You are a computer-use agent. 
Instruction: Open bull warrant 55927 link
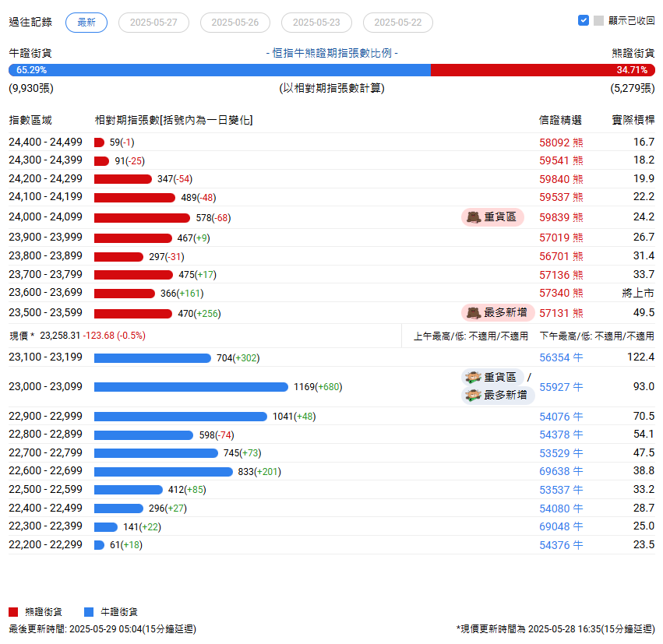554,387
